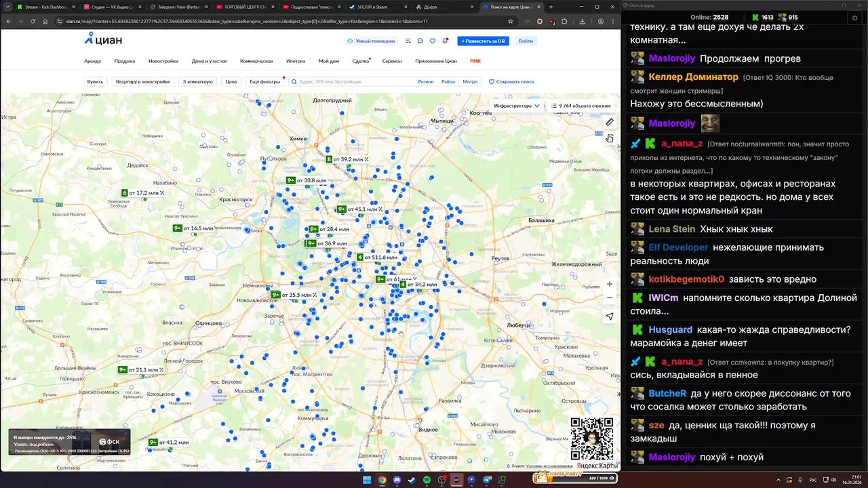This screenshot has height=488, width=868.
Task: Open the Умный помощник assistant
Action: [371, 41]
